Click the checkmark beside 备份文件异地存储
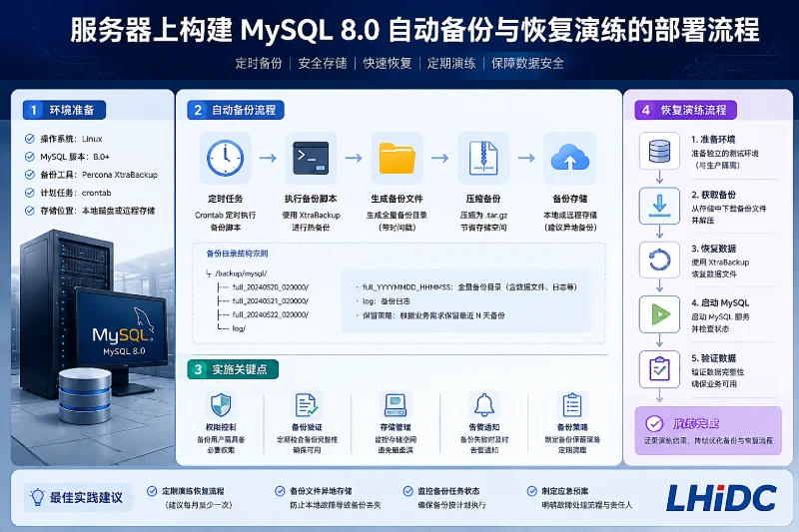 (x=280, y=491)
